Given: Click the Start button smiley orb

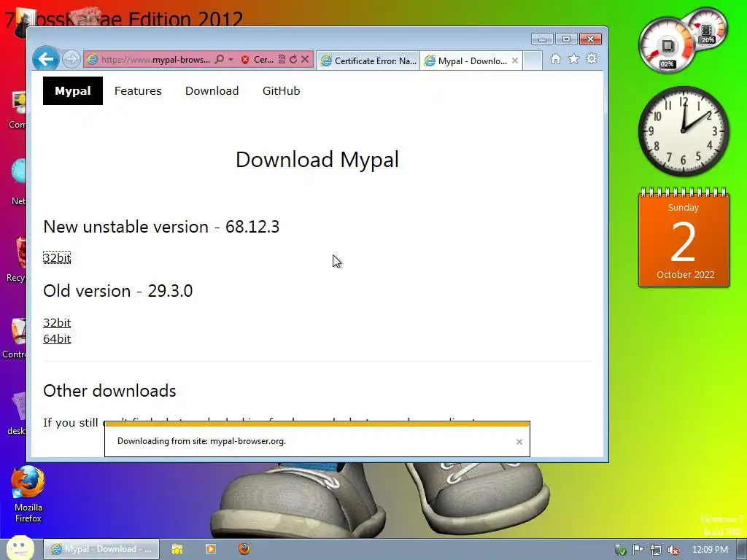Looking at the screenshot, I should (x=20, y=548).
